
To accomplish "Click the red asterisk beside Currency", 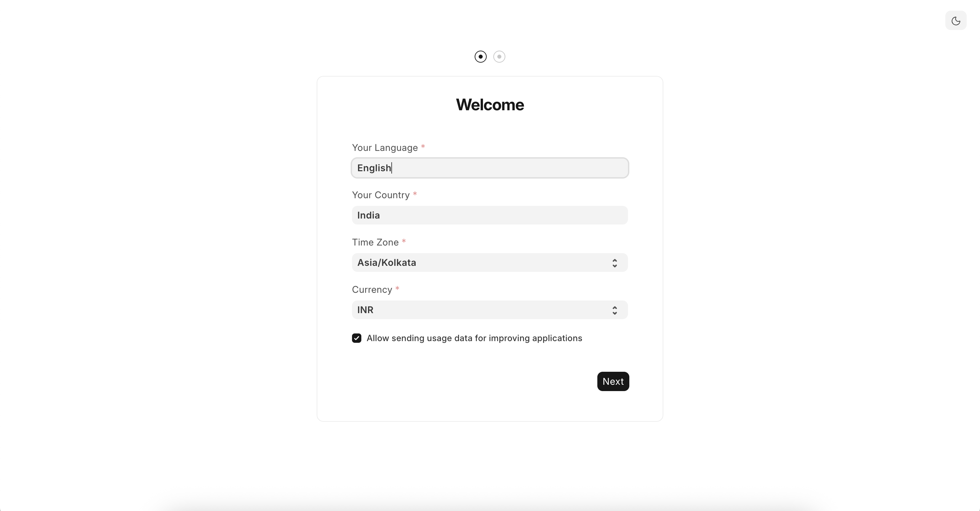I will click(397, 289).
